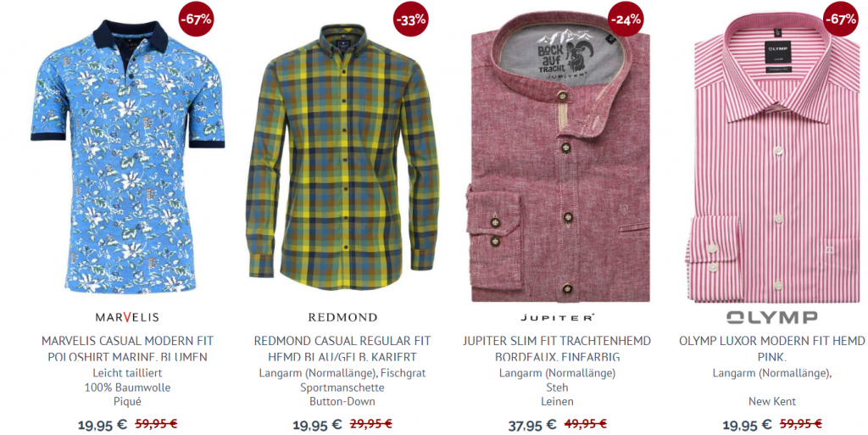The height and width of the screenshot is (435, 868).
Task: Click the -33% discount badge on Redmond shirt
Action: (411, 20)
